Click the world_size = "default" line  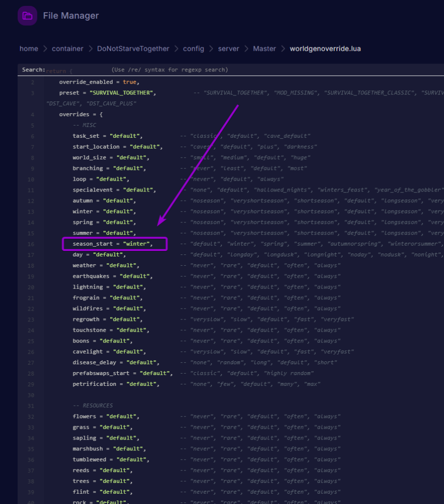tap(111, 157)
